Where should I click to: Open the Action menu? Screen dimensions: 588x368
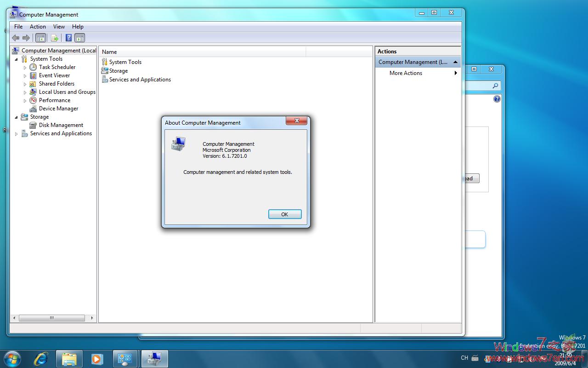coord(38,27)
